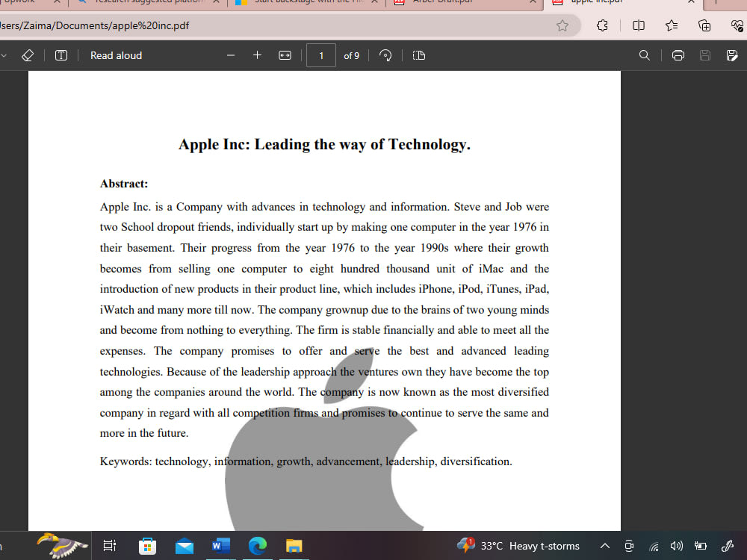Close the Start Backstage tab
747x560 pixels.
tap(374, 2)
